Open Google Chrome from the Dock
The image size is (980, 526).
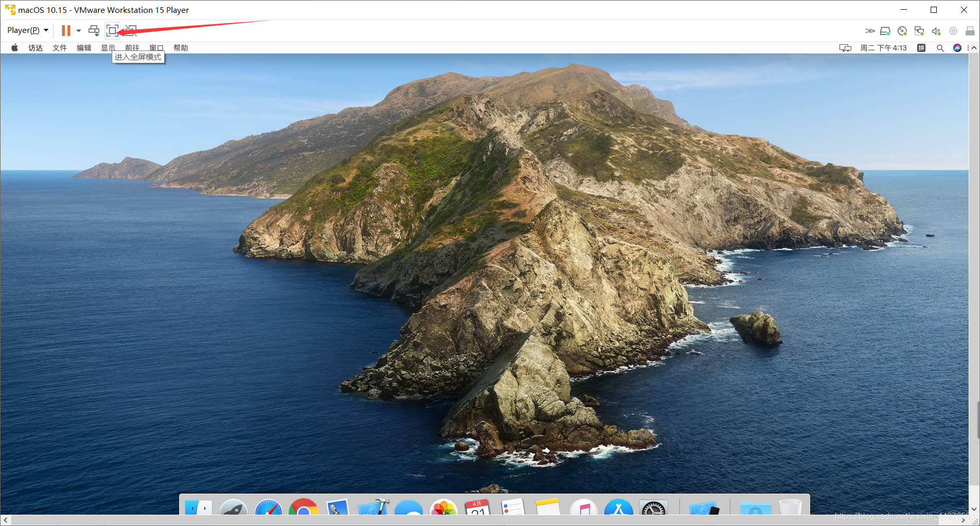click(x=303, y=507)
